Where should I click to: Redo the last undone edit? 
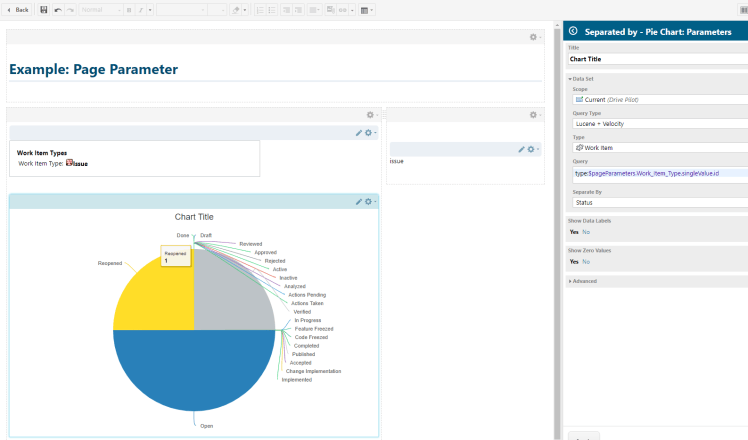70,10
